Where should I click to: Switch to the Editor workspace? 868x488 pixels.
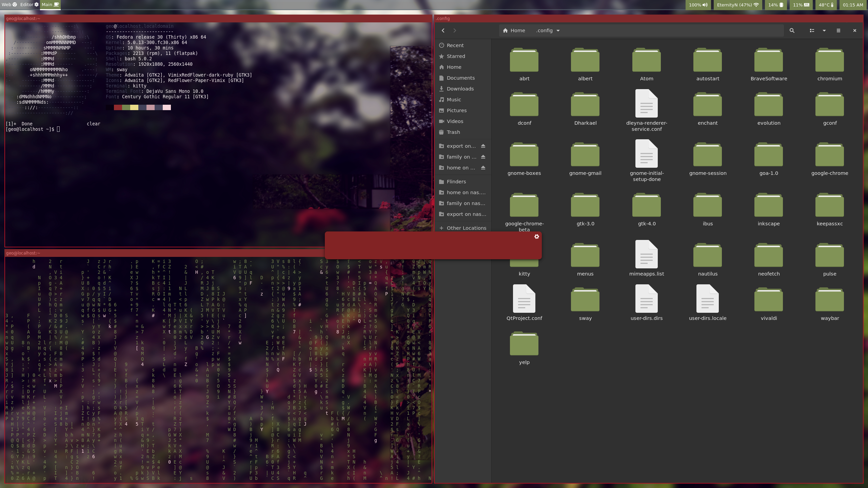point(29,5)
